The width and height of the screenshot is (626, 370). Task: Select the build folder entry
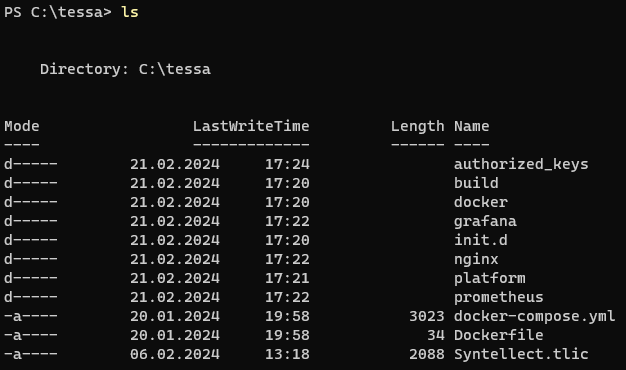coord(476,183)
